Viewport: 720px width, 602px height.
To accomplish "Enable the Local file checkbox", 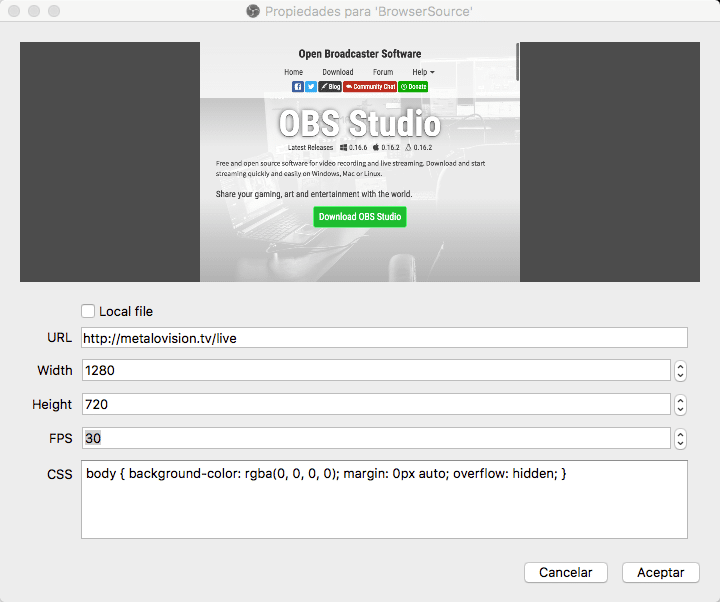I will [x=88, y=311].
